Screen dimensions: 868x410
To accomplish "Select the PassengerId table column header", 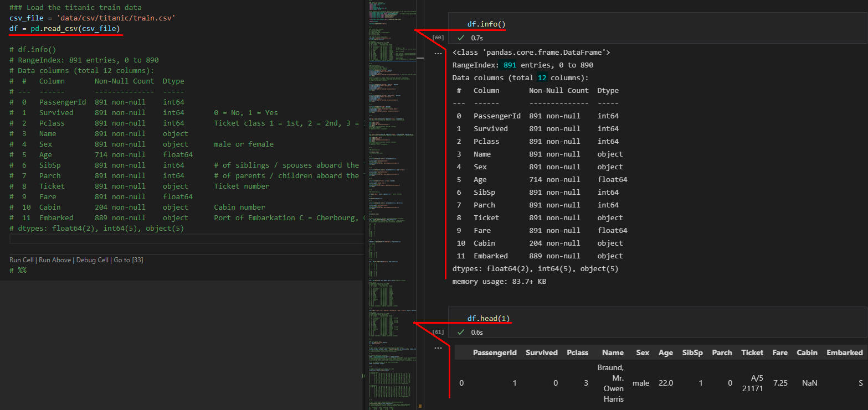I will 495,352.
